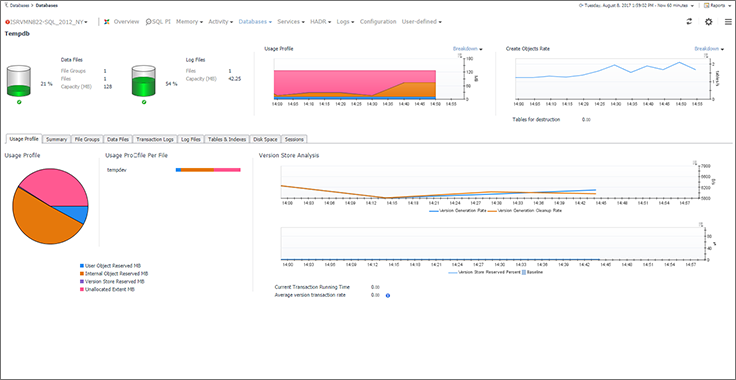
Task: Switch to the File Groups tab
Action: pos(87,139)
